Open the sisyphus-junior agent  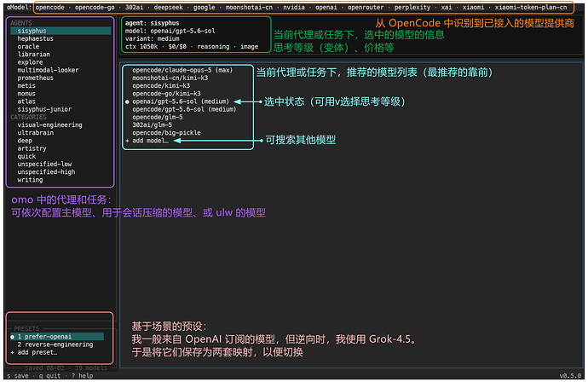coord(44,110)
